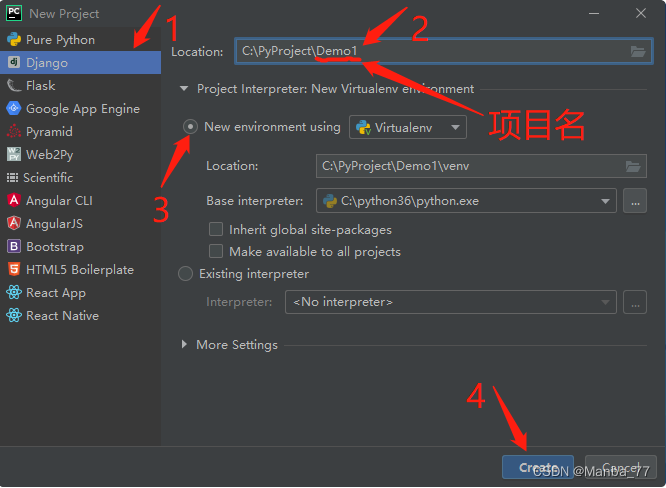The height and width of the screenshot is (488, 666).
Task: Click the PyCharm logo in title bar
Action: [14, 13]
